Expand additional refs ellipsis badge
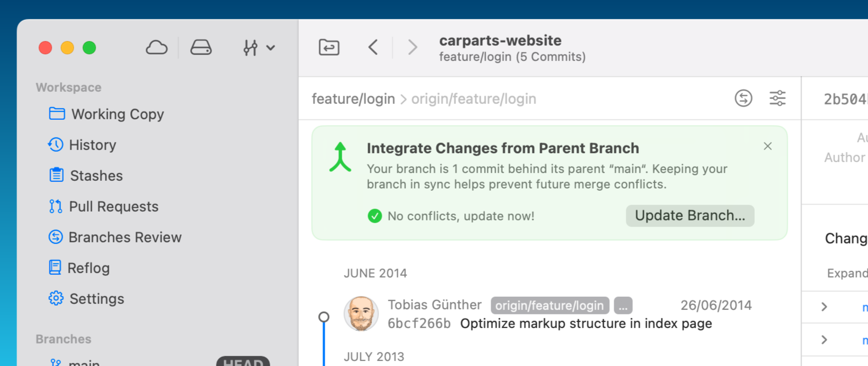The width and height of the screenshot is (868, 366). (x=623, y=306)
